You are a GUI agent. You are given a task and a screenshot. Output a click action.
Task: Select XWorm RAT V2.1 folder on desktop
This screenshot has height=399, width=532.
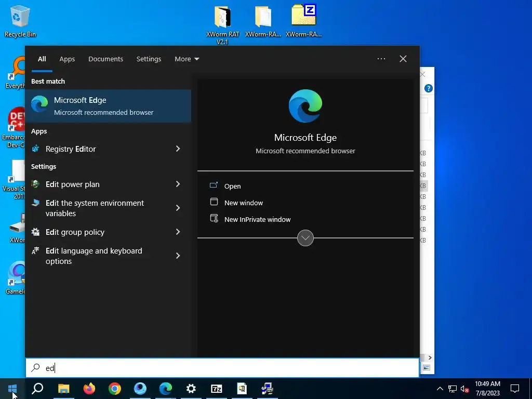(222, 24)
